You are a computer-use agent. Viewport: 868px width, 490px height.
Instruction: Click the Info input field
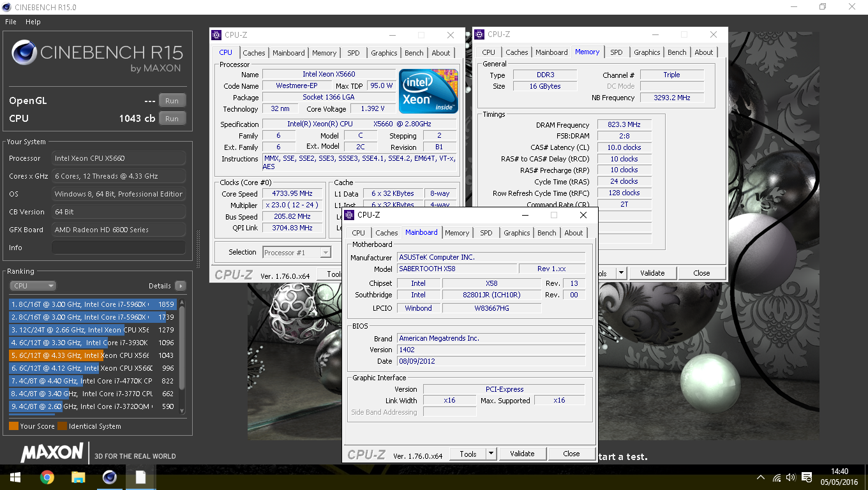pos(119,248)
